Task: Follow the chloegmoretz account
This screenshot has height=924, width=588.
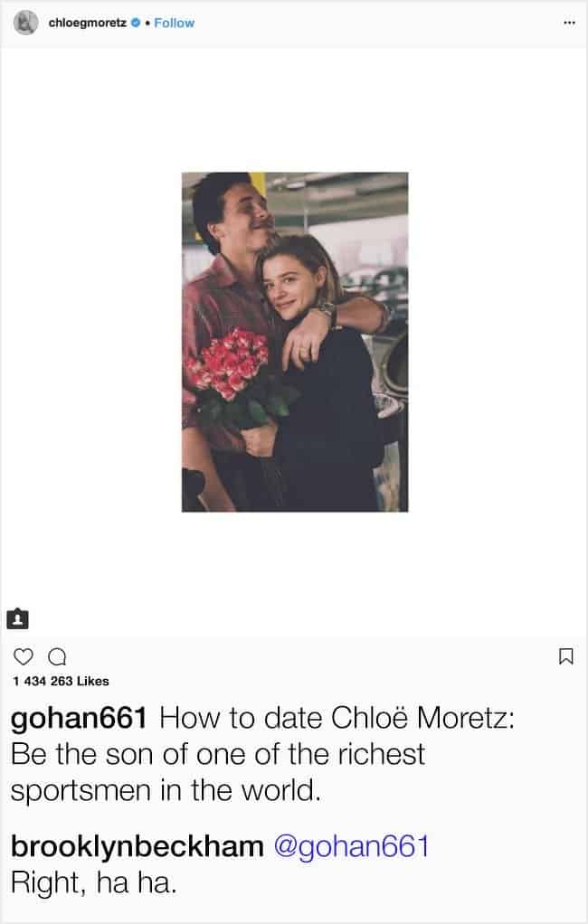Action: [174, 23]
